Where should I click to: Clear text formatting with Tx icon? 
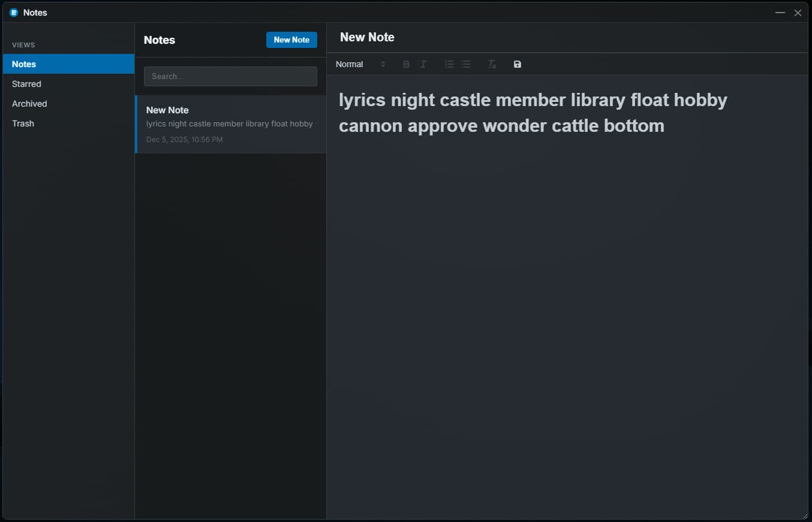[492, 64]
